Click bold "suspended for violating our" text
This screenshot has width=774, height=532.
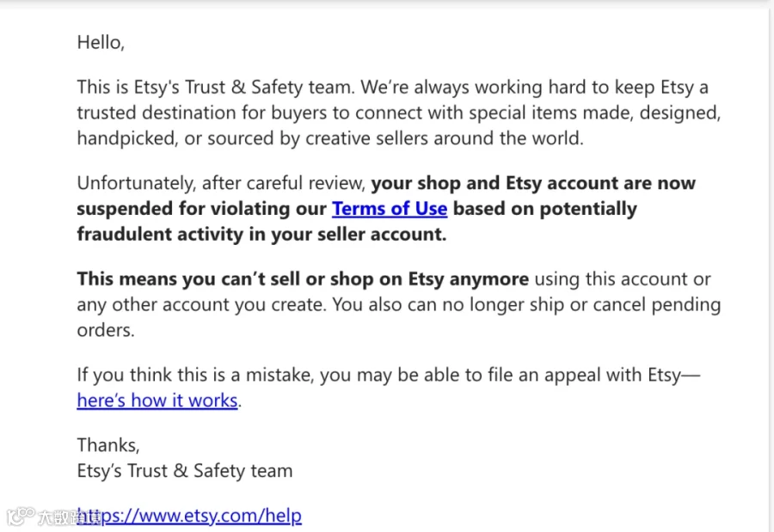click(x=201, y=209)
